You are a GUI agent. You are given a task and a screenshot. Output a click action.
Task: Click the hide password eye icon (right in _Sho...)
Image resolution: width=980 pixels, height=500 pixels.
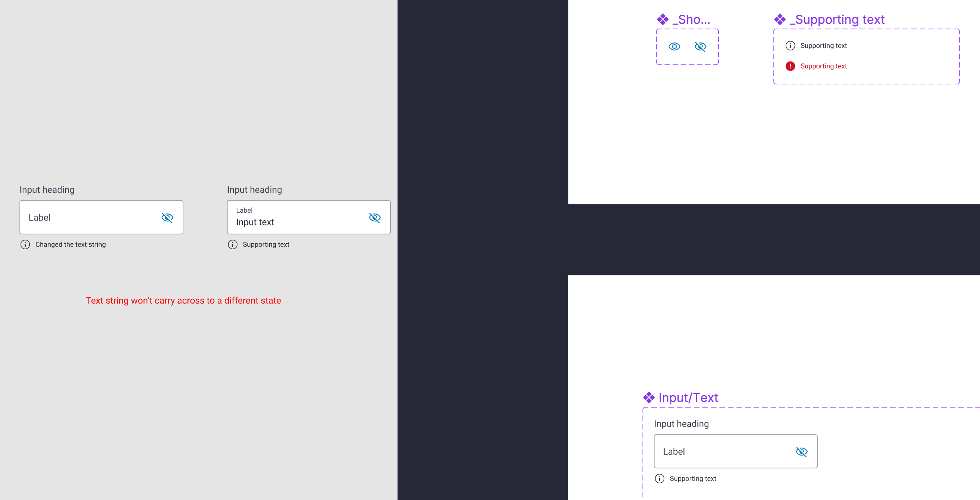(x=701, y=46)
